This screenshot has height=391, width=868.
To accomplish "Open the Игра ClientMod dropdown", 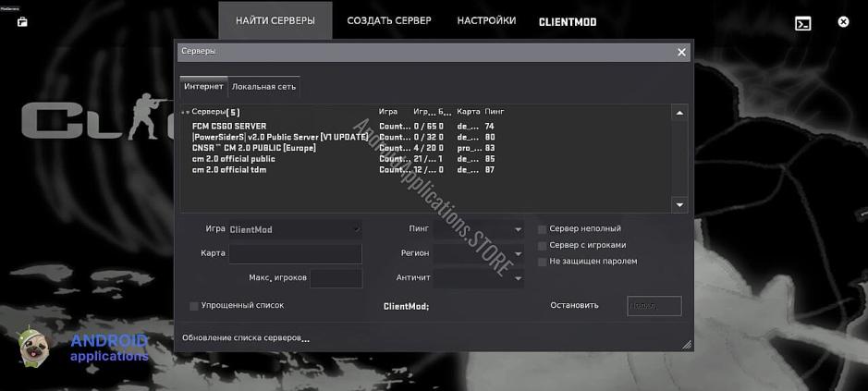I will pos(295,229).
